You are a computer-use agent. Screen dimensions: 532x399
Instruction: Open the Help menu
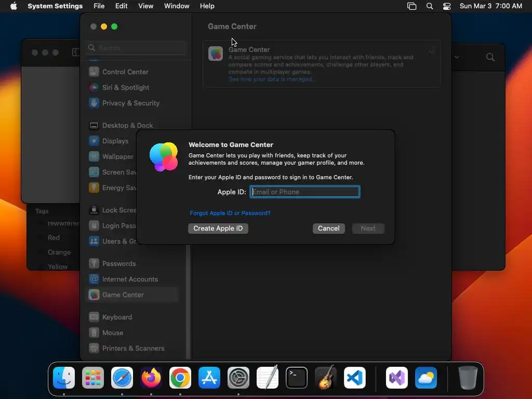[207, 6]
